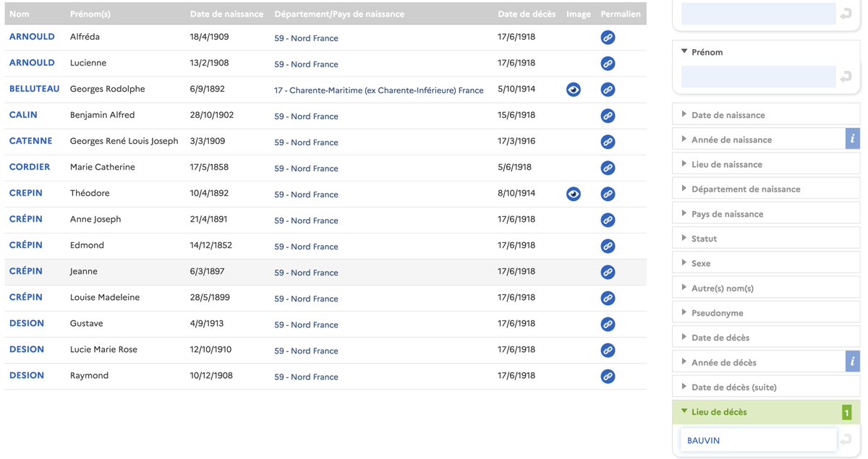Open DESION link in Gustave row
Image resolution: width=868 pixels, height=459 pixels.
27,323
